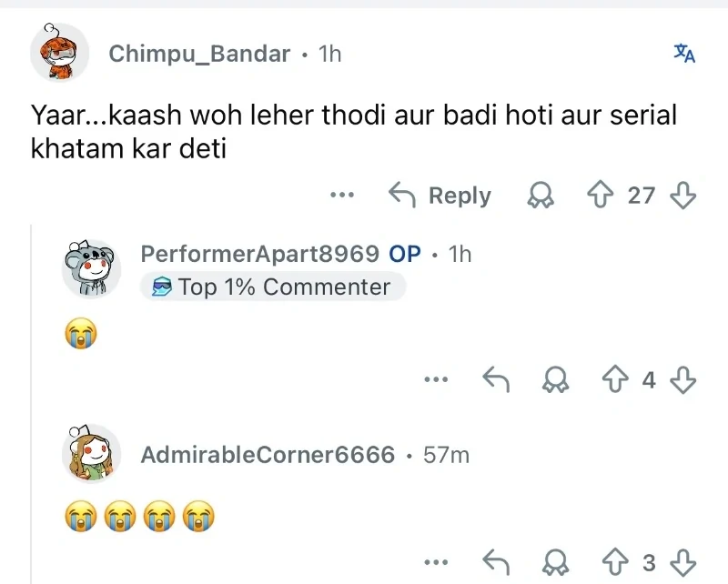This screenshot has width=728, height=584.
Task: Open Chimpu_Bandar's avatar profile picture
Action: pyautogui.click(x=60, y=54)
